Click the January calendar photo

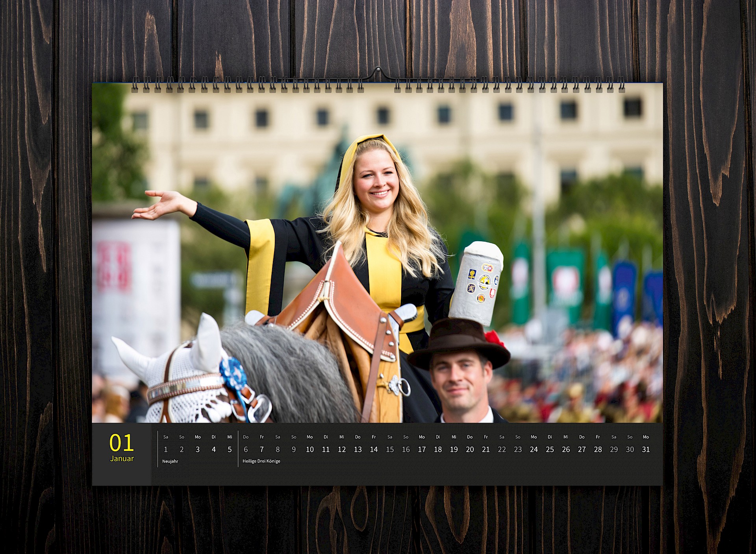pyautogui.click(x=377, y=253)
